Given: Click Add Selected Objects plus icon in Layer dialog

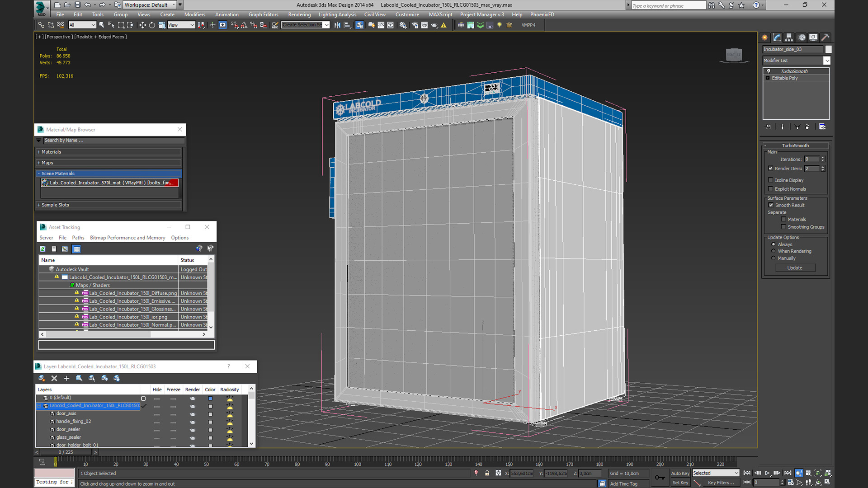Looking at the screenshot, I should pos(66,378).
